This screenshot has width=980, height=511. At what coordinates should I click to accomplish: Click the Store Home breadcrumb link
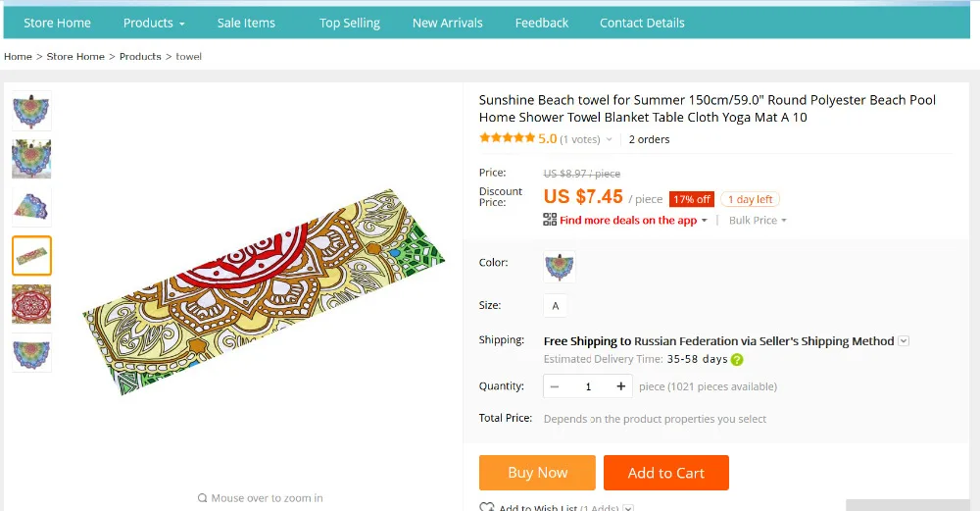(x=75, y=57)
